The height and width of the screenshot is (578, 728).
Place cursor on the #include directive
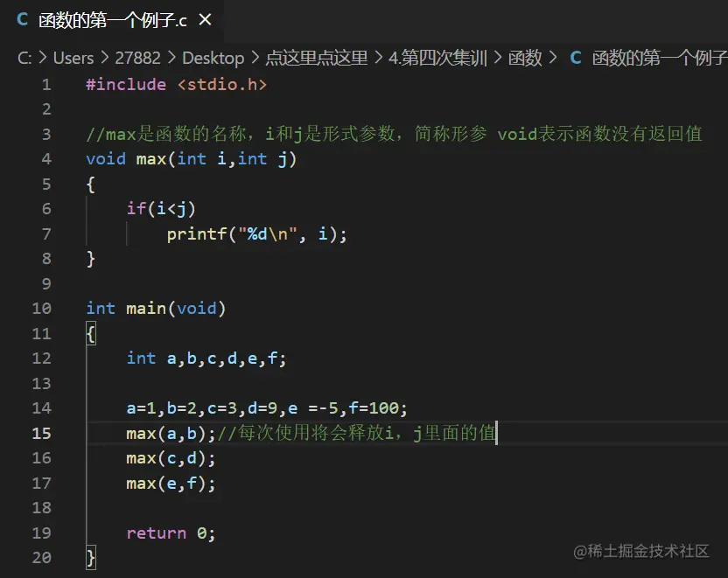(125, 84)
